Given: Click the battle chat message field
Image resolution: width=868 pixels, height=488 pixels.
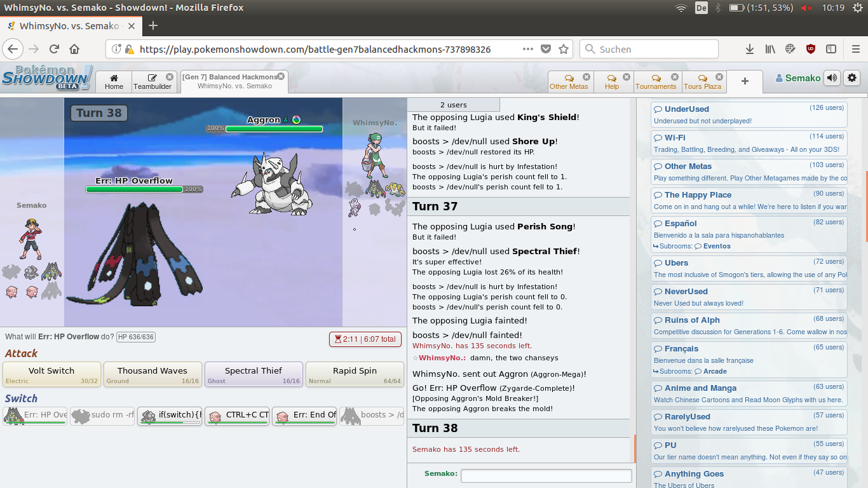Looking at the screenshot, I should (x=546, y=475).
